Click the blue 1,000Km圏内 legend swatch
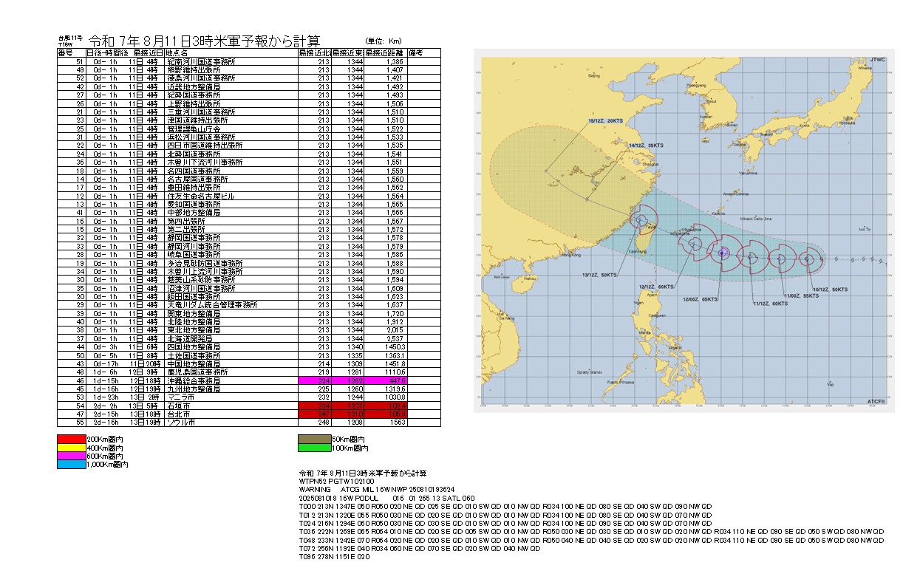This screenshot has height=588, width=920. [x=72, y=465]
